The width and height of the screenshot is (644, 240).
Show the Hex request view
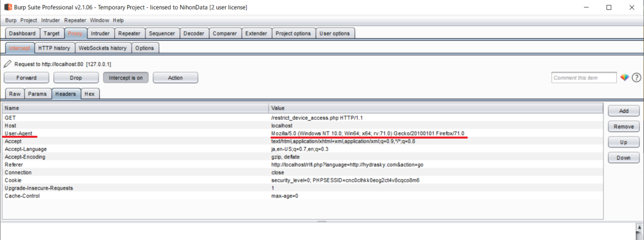click(90, 93)
